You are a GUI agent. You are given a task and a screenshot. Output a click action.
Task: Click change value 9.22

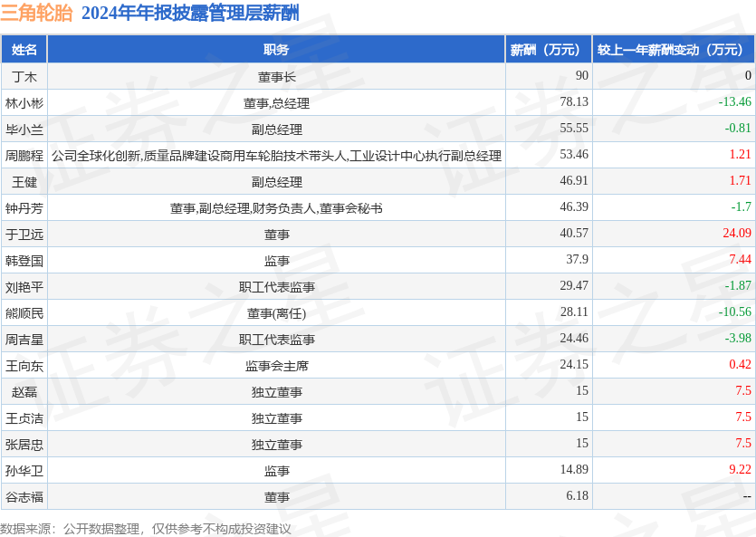740,469
